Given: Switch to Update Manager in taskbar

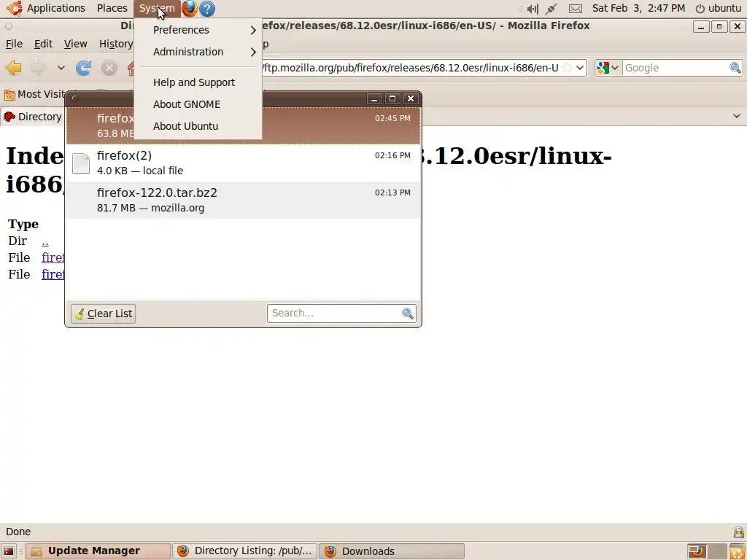Looking at the screenshot, I should 98,551.
